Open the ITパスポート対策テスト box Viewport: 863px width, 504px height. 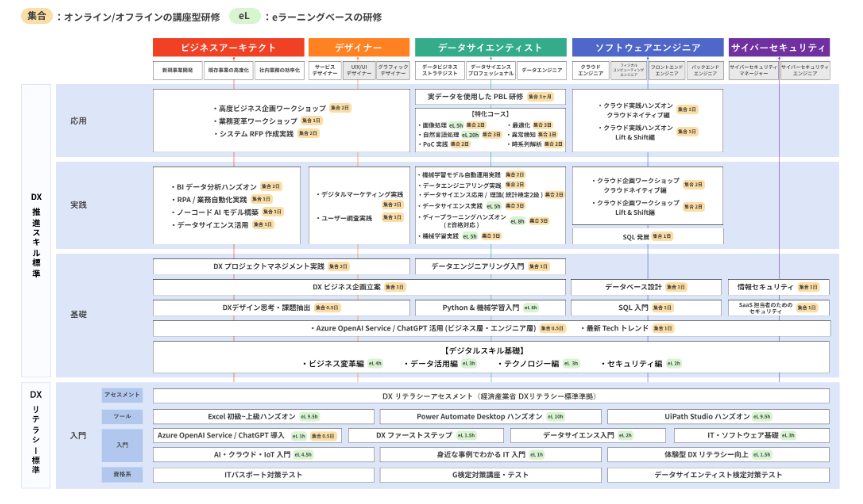pyautogui.click(x=263, y=475)
